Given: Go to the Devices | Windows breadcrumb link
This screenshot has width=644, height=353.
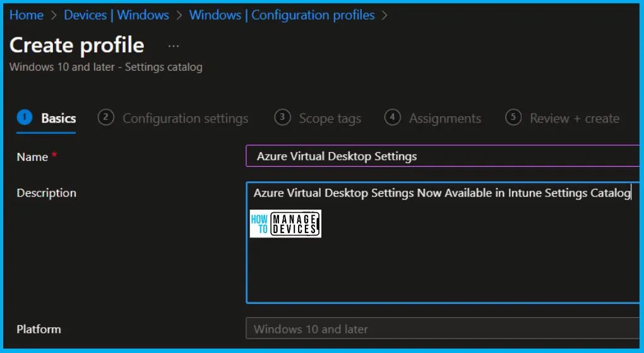Looking at the screenshot, I should click(116, 15).
